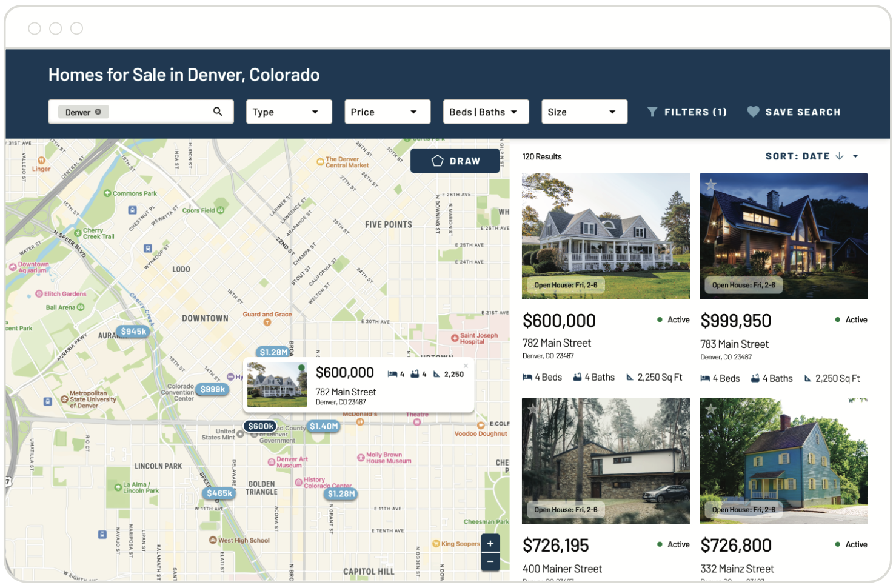Click the Denver Central Market map pin

click(x=320, y=162)
